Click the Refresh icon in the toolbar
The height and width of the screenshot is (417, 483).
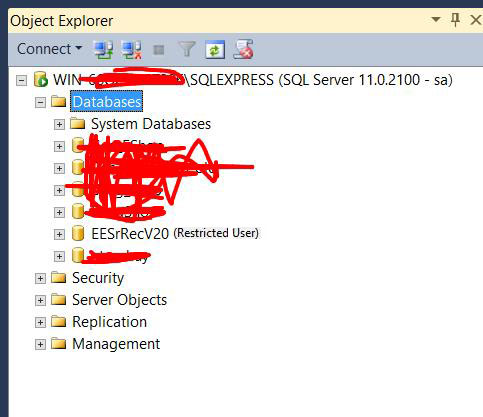[x=215, y=50]
